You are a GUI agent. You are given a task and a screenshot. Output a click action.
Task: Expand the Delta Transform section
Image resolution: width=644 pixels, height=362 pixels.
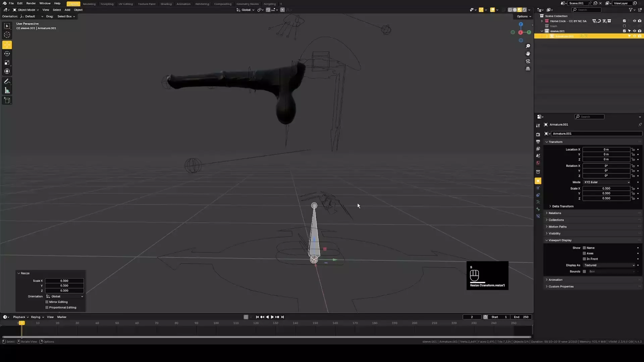(562, 206)
